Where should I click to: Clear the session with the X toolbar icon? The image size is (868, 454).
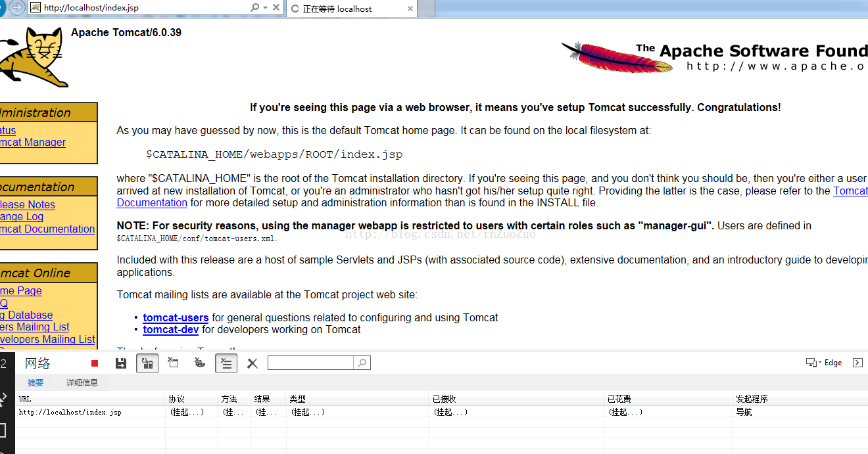252,363
